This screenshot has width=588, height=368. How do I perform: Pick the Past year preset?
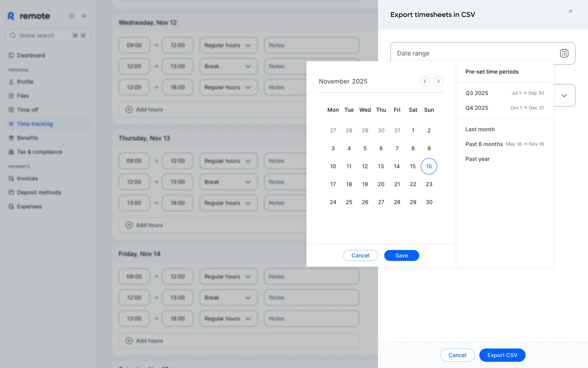(x=477, y=159)
